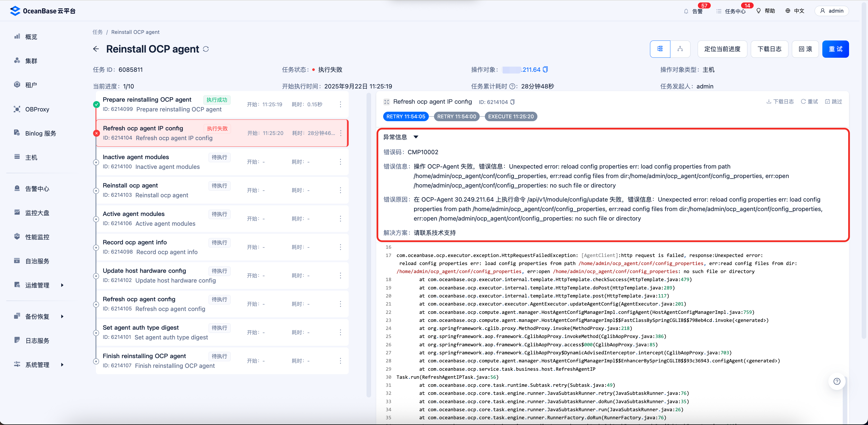Copy the operation target IP address
The image size is (868, 425).
click(x=545, y=69)
